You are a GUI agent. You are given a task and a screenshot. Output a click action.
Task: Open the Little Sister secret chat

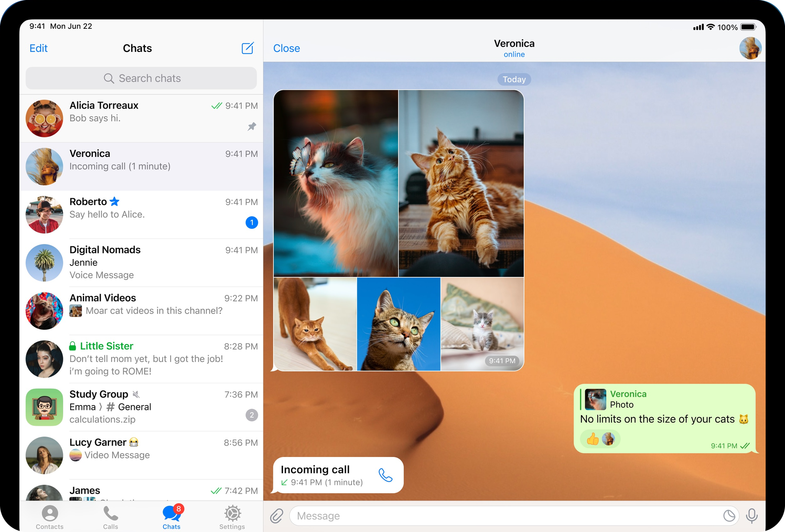(x=141, y=359)
